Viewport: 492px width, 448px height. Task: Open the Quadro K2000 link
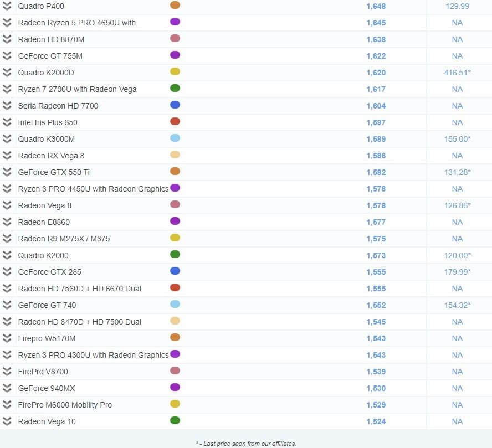tap(43, 255)
